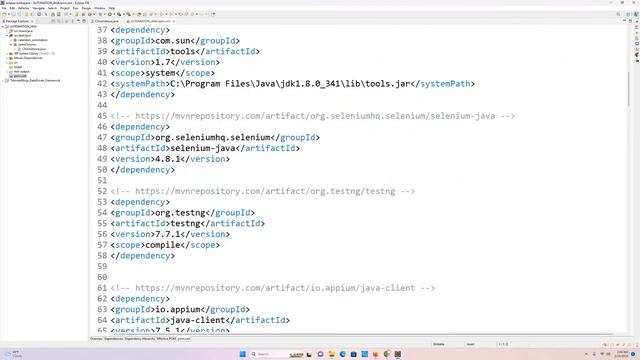
Task: Open the New wizard dropdown arrow
Action: (9, 14)
